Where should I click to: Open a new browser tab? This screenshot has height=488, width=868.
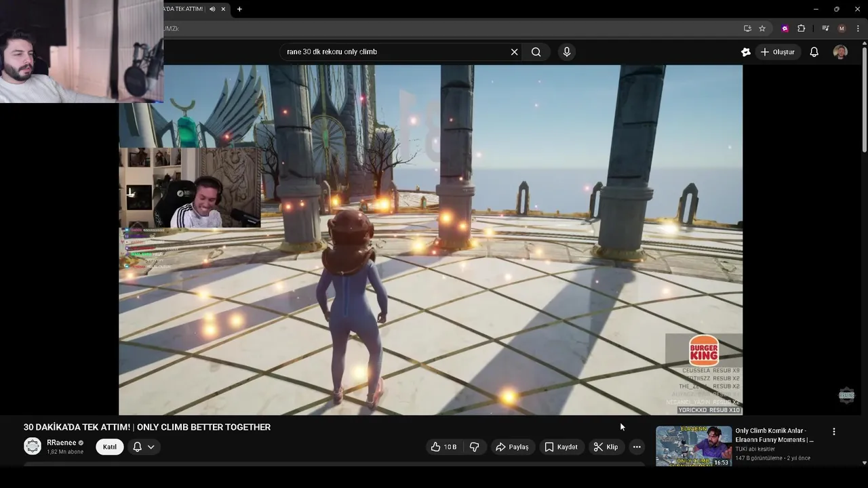click(x=239, y=9)
